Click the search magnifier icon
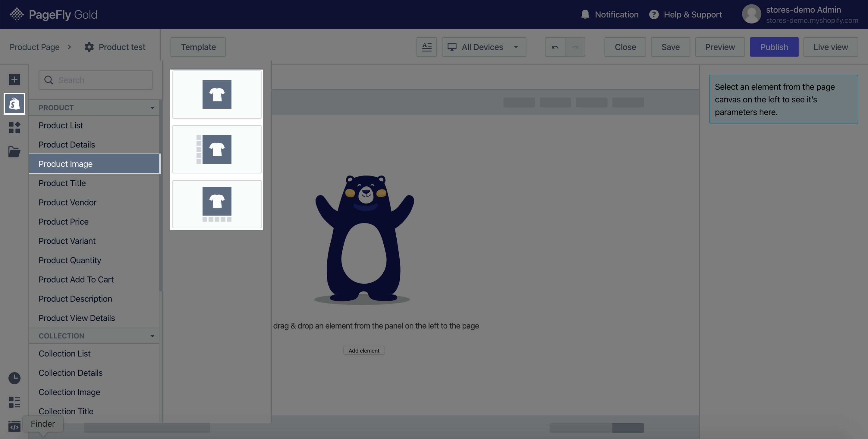868x439 pixels. [49, 80]
